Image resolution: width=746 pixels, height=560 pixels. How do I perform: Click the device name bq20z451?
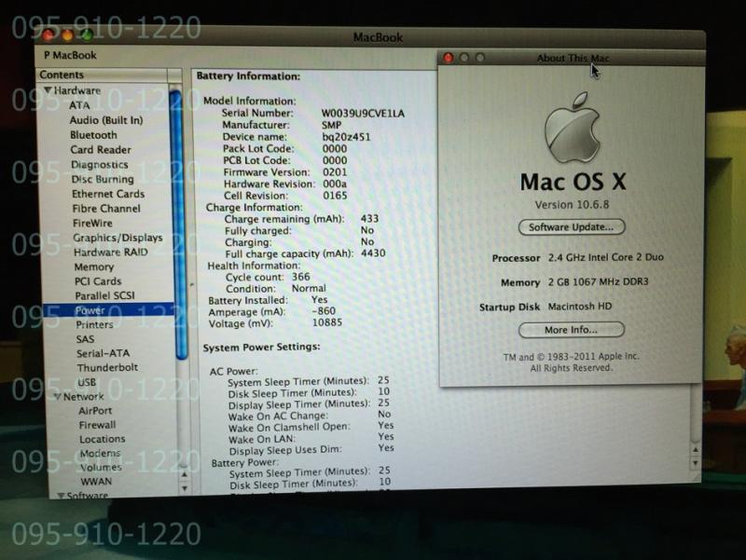click(346, 137)
